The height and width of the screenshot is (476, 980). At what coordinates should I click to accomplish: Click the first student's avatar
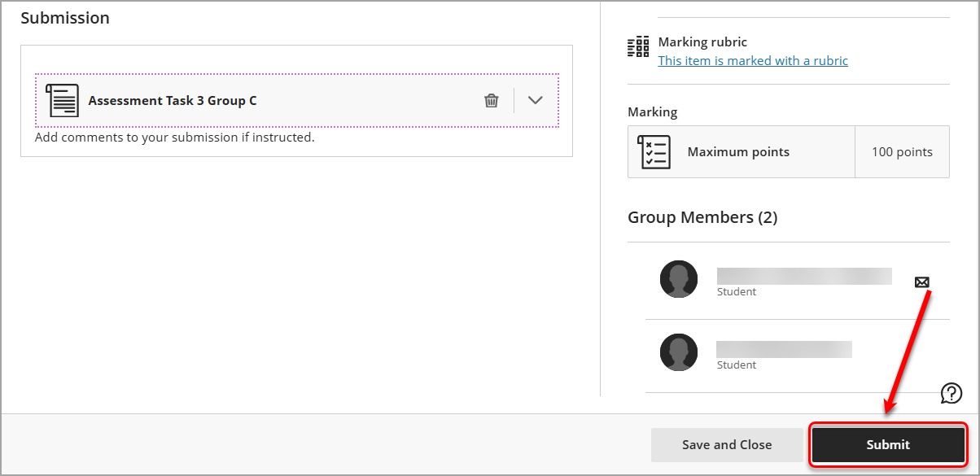679,278
